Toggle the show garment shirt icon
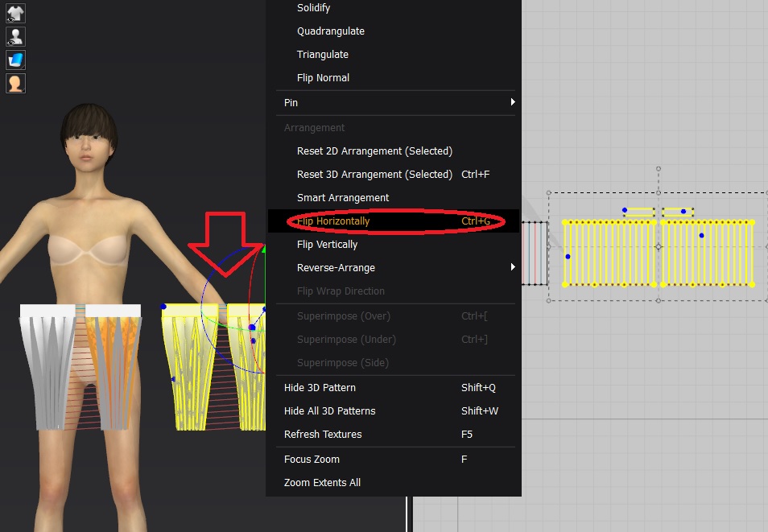The image size is (768, 532). [15, 13]
